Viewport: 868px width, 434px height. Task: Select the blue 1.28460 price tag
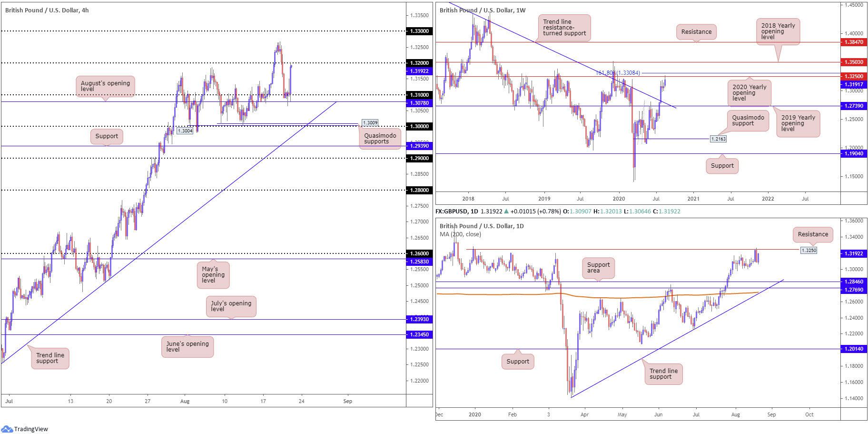tap(853, 282)
